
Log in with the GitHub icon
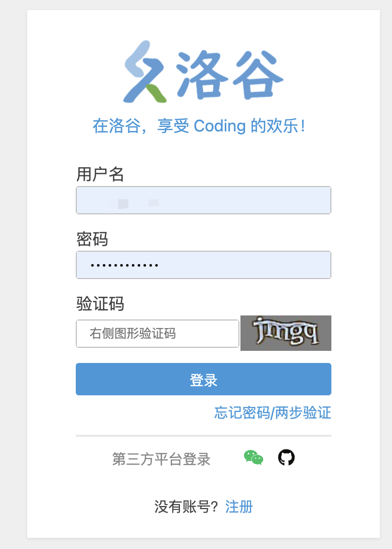[x=286, y=457]
